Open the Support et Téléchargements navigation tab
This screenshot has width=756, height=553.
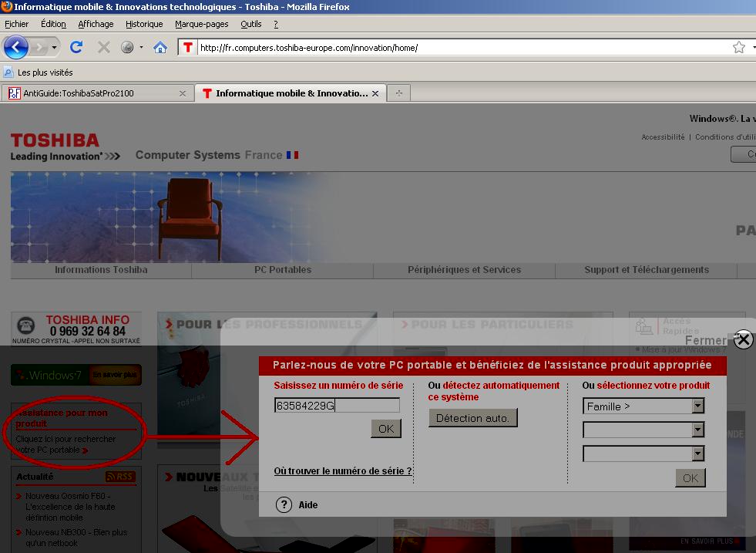pos(647,270)
